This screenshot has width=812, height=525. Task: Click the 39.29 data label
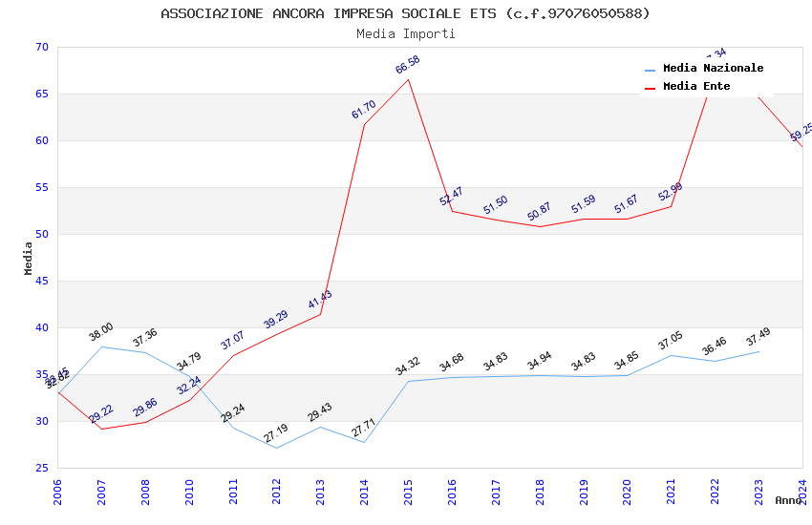(x=275, y=320)
